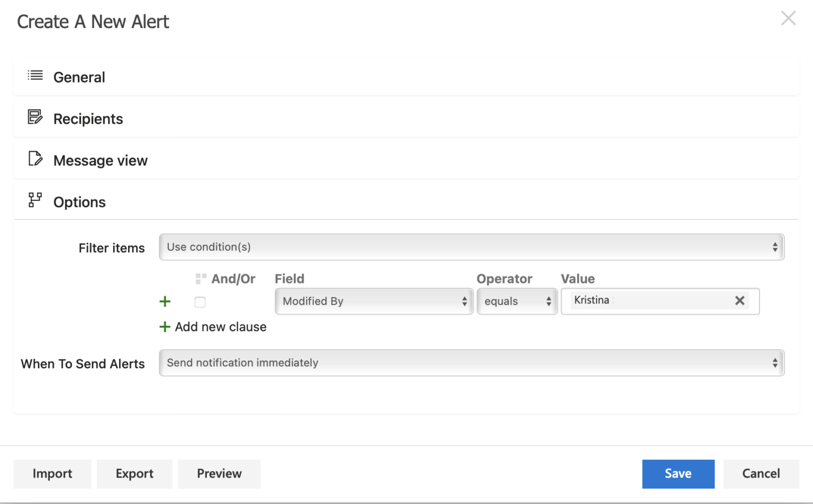This screenshot has height=504, width=813.
Task: Click the Message view document icon
Action: click(x=34, y=159)
